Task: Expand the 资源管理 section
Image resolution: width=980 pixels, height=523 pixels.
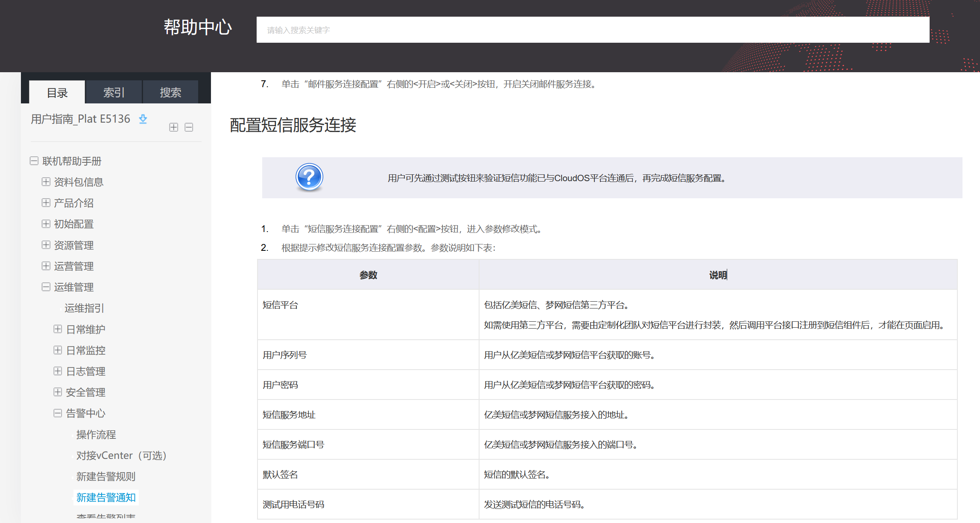Action: 46,245
